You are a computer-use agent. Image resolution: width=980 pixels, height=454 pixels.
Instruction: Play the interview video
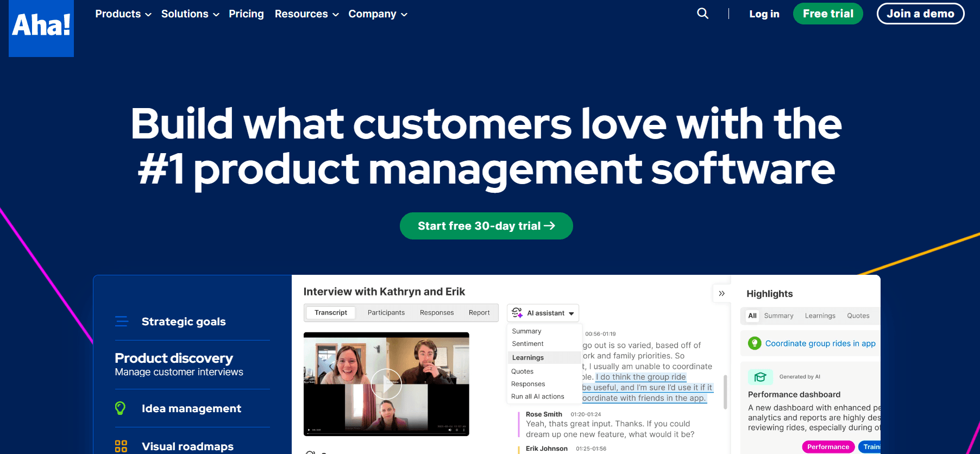click(x=386, y=383)
